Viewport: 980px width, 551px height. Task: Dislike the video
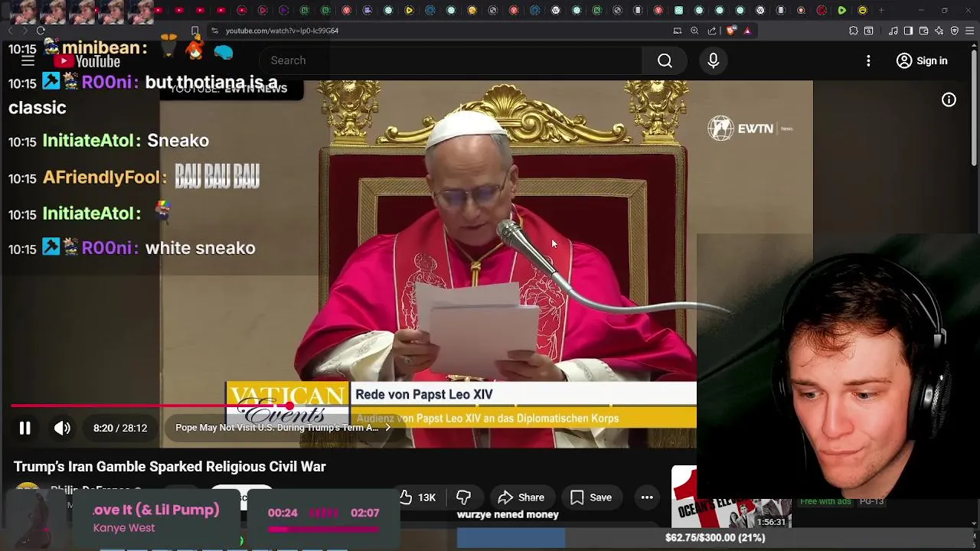[x=463, y=497]
